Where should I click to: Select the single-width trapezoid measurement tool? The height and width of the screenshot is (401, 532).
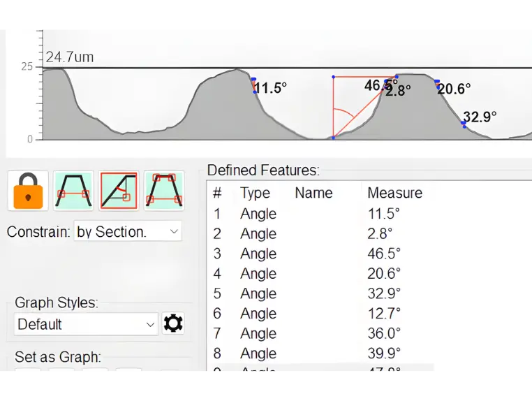coord(73,191)
